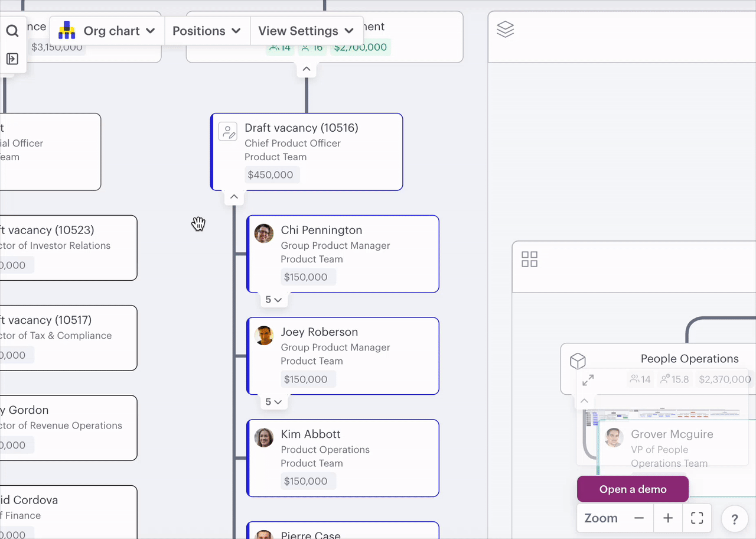This screenshot has height=539, width=756.
Task: Click Chi Pennington's avatar photo
Action: tap(264, 233)
